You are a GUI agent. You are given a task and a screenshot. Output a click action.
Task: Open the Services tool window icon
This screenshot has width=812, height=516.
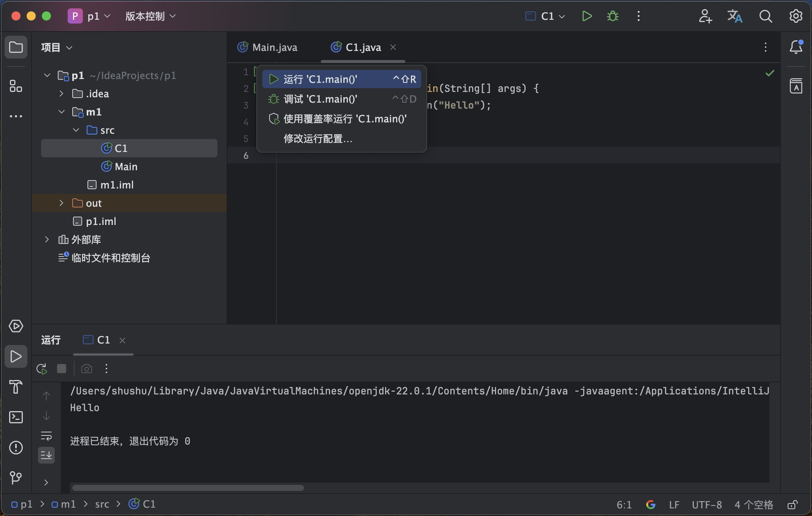click(x=16, y=326)
